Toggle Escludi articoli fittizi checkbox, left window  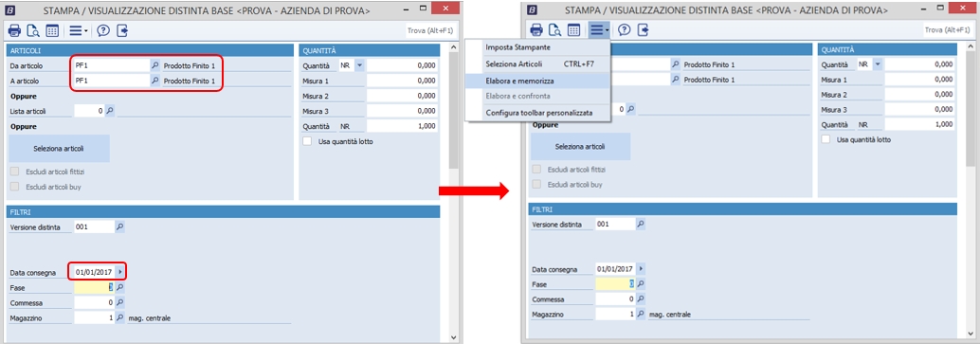coord(14,172)
